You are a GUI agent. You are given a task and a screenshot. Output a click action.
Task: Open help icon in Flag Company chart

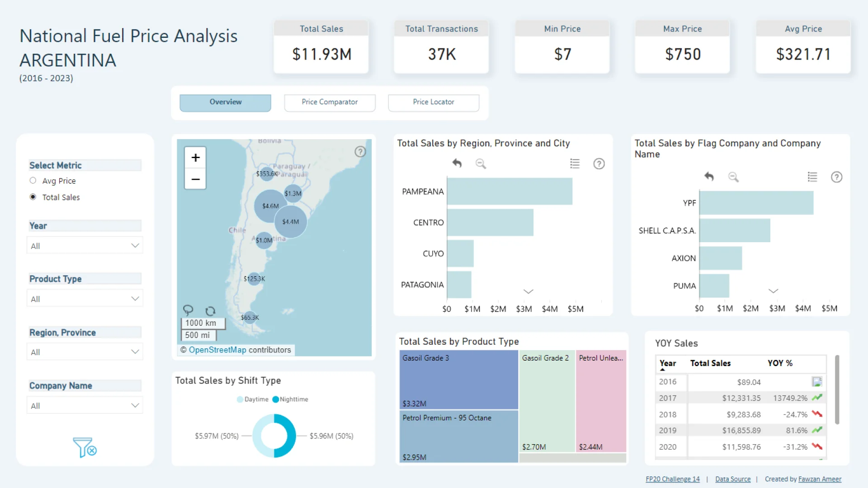(x=837, y=177)
